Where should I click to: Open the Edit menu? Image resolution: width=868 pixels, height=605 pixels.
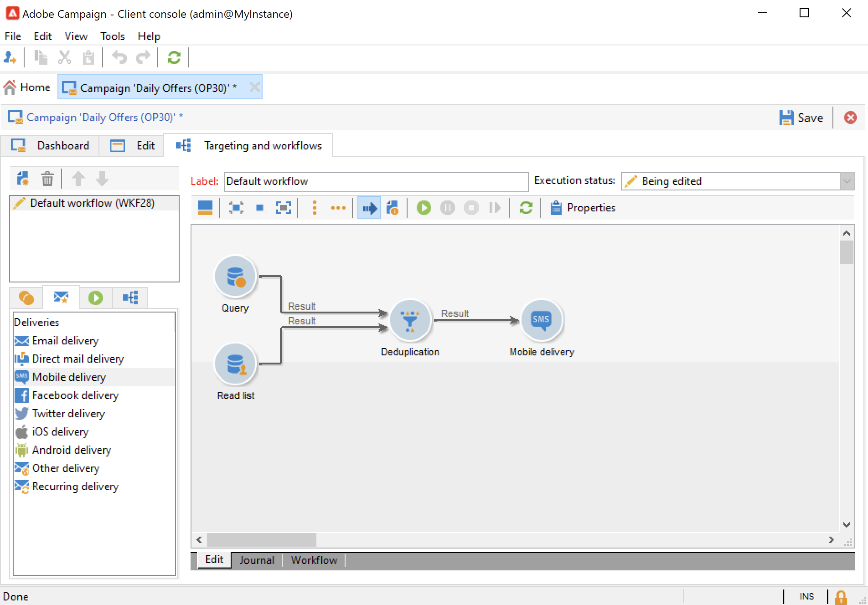(43, 36)
